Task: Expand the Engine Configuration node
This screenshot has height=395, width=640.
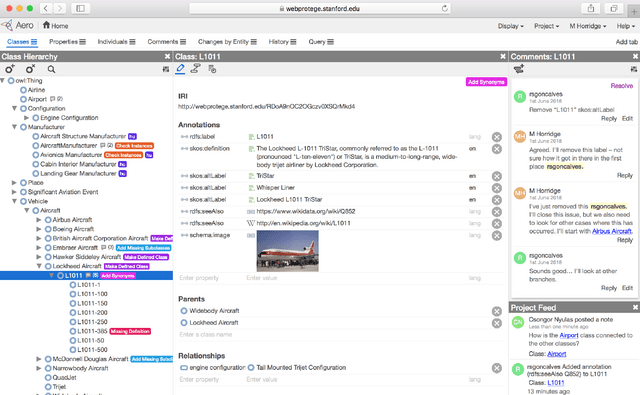Action: pyautogui.click(x=27, y=118)
